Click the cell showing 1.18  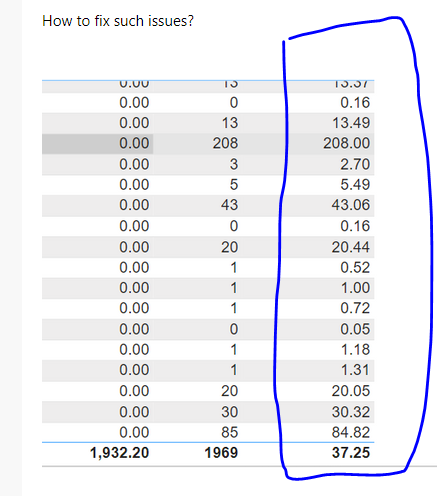355,350
